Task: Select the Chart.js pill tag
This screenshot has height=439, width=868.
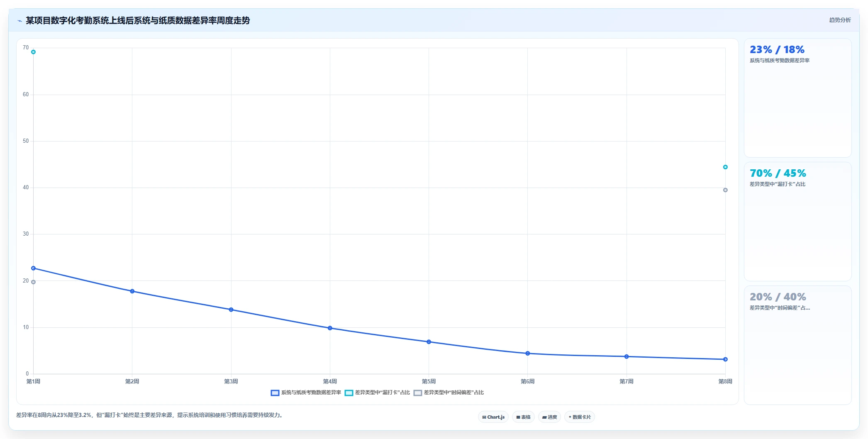Action: click(493, 417)
